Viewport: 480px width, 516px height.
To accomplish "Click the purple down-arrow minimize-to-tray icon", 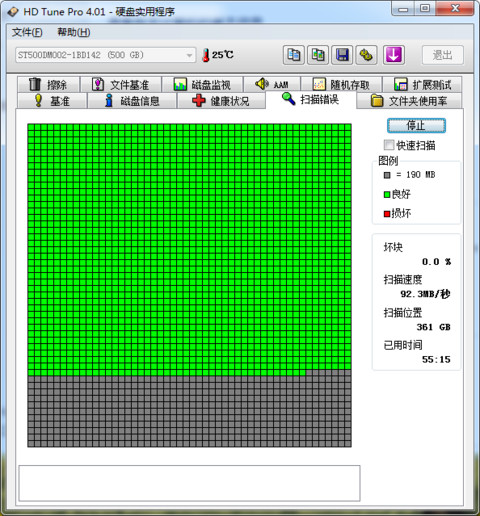I will (394, 55).
